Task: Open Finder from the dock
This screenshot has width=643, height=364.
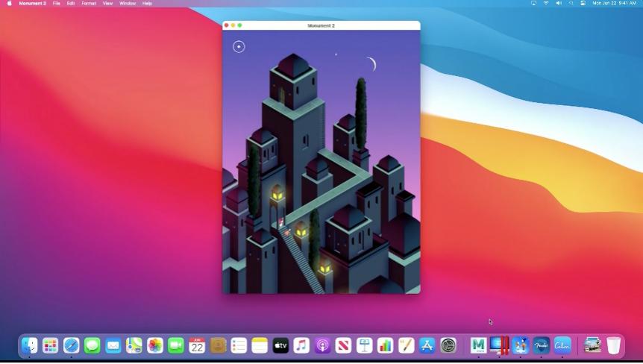Action: pos(30,345)
